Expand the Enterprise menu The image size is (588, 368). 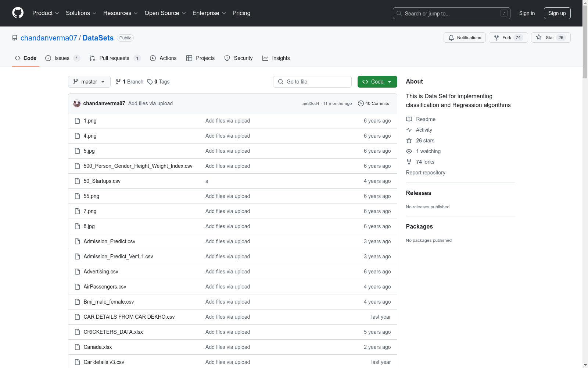pos(209,13)
